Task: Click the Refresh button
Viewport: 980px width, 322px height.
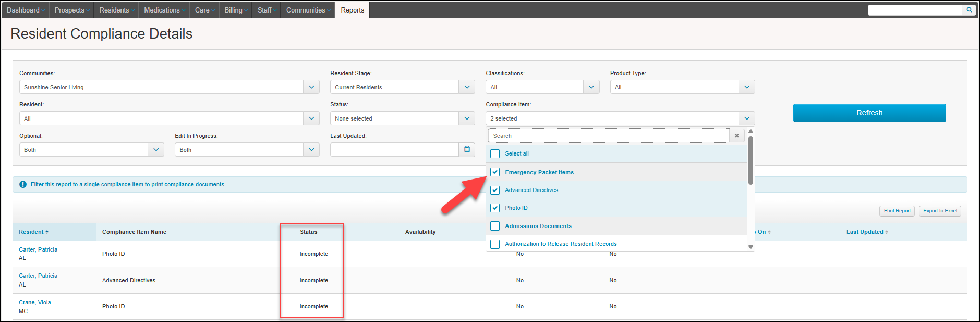Action: (x=869, y=113)
